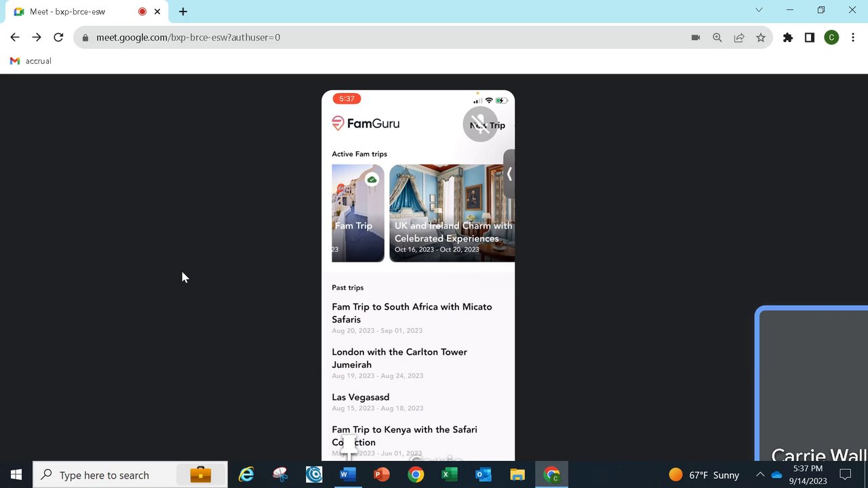868x488 pixels.
Task: Open the Windows Start menu
Action: tap(16, 474)
